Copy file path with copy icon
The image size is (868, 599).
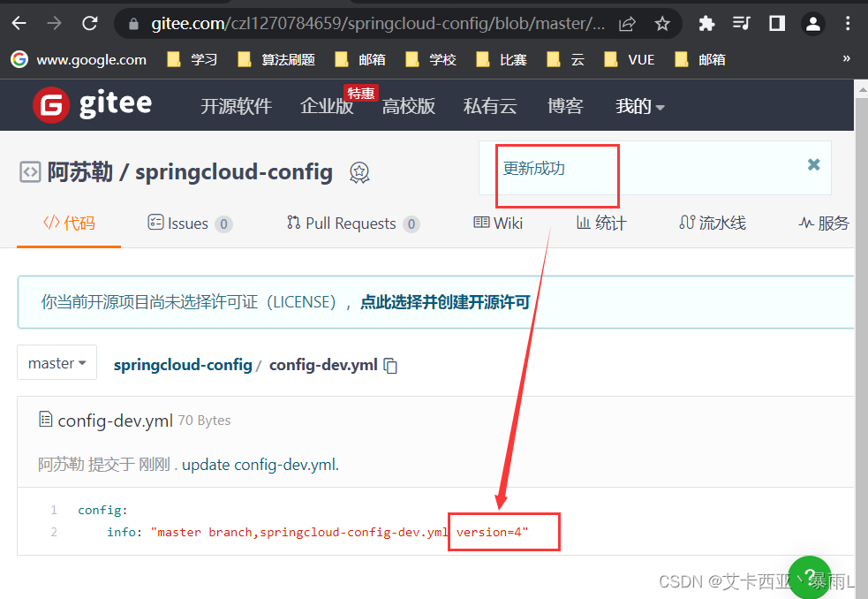pos(390,366)
